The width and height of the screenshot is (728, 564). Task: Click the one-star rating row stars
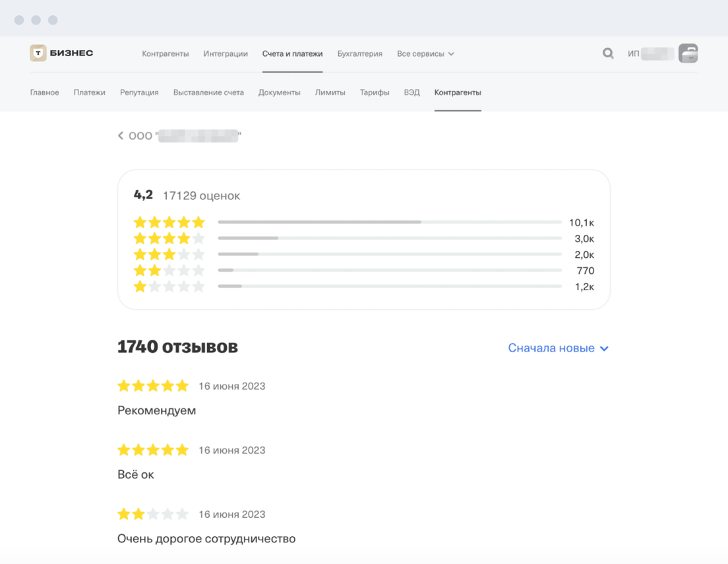[x=169, y=287]
